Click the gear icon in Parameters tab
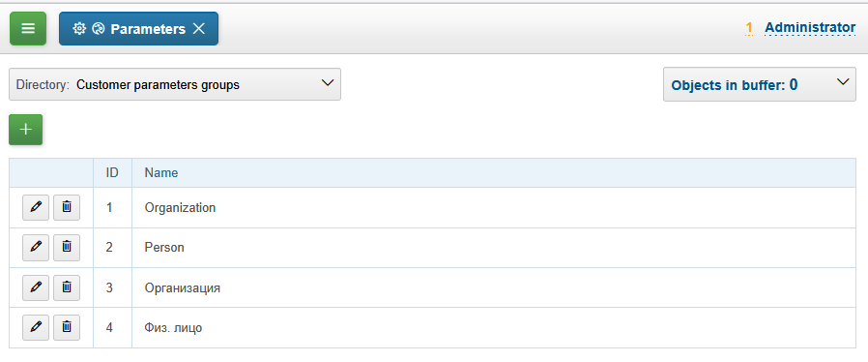This screenshot has height=362, width=868. point(79,29)
